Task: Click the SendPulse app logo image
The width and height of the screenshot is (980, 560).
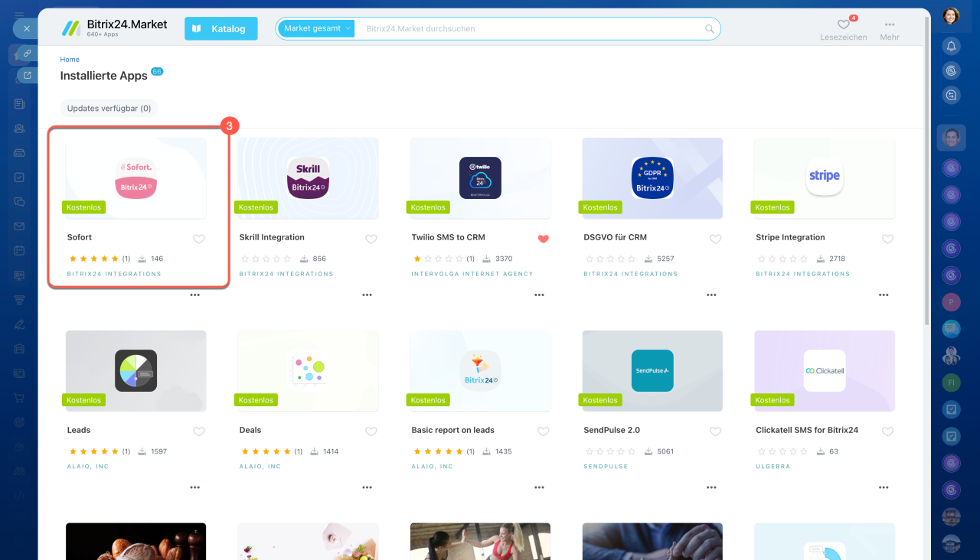Action: point(652,370)
